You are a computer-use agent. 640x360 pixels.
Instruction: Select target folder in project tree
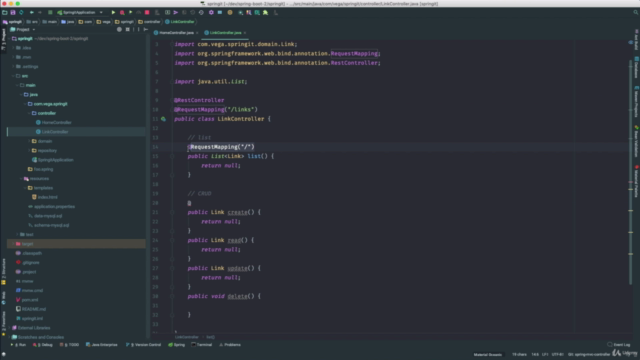coord(76,244)
